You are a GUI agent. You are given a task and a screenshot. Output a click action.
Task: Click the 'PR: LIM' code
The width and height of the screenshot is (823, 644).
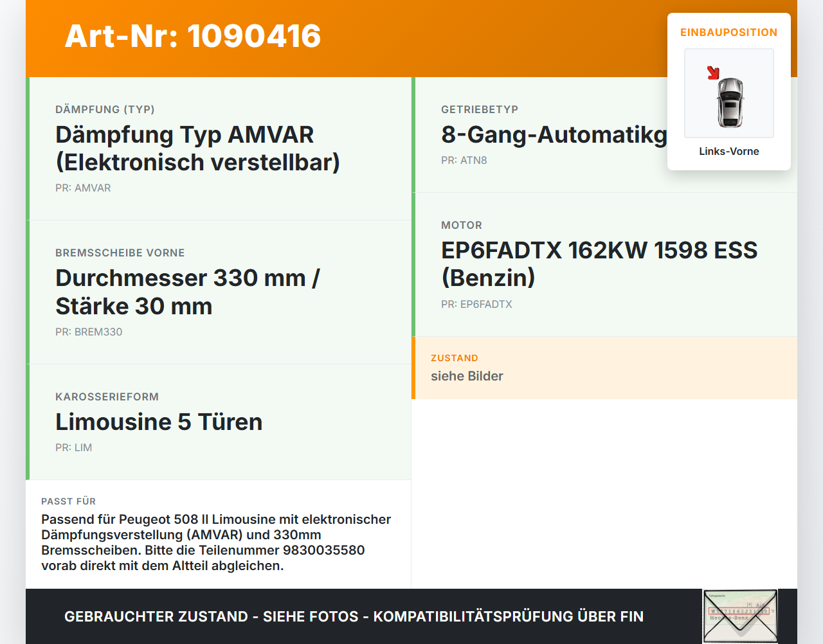coord(73,447)
